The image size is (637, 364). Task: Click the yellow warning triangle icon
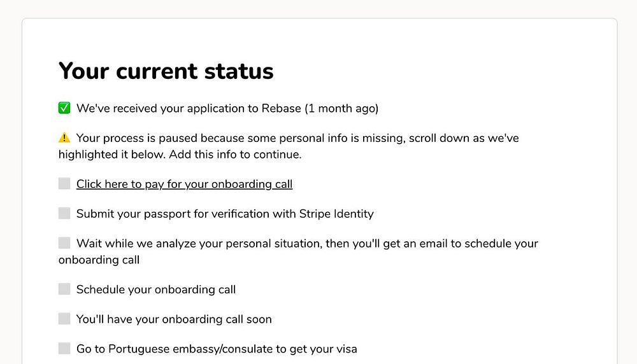click(64, 137)
